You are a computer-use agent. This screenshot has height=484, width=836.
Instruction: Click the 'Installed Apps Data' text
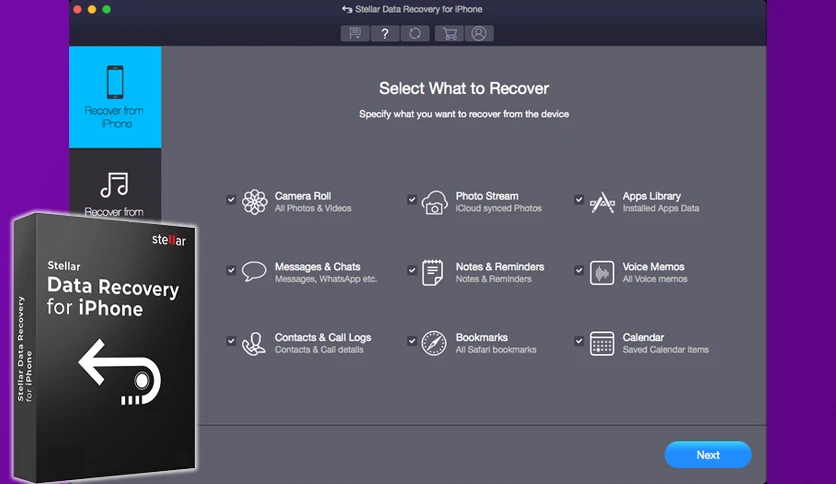point(661,208)
